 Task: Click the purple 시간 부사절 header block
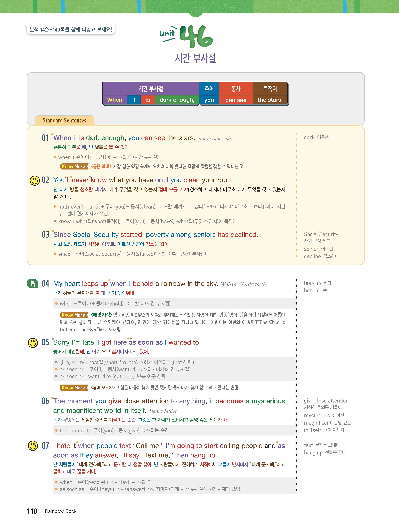pos(151,89)
